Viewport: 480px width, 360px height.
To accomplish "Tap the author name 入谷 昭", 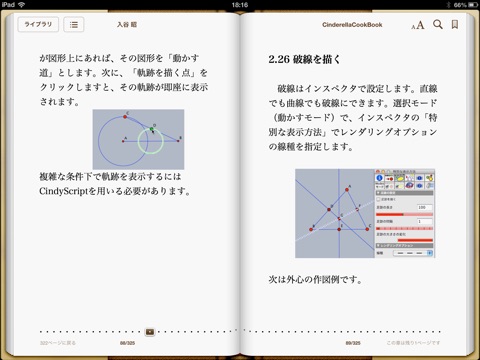I will (x=127, y=25).
